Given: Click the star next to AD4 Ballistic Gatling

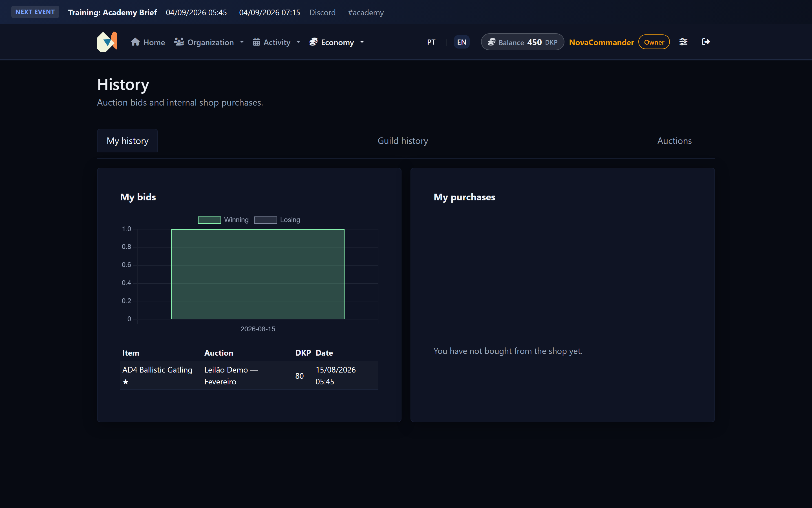Looking at the screenshot, I should click(126, 382).
